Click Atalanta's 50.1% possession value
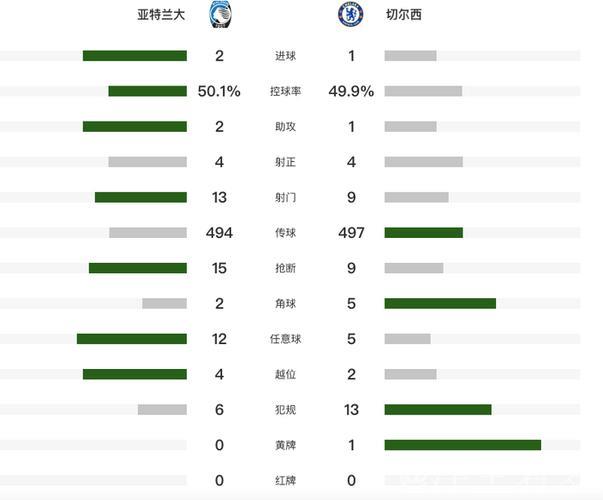 tap(219, 91)
